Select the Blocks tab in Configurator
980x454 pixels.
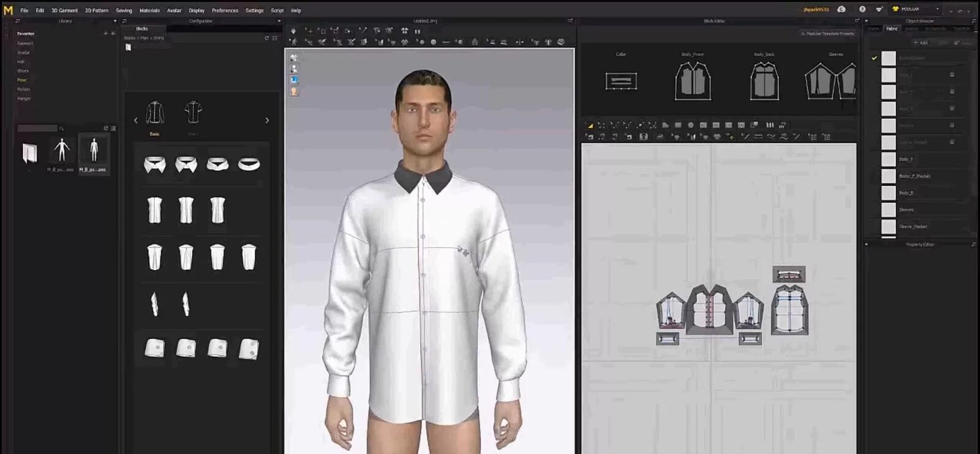click(x=141, y=29)
